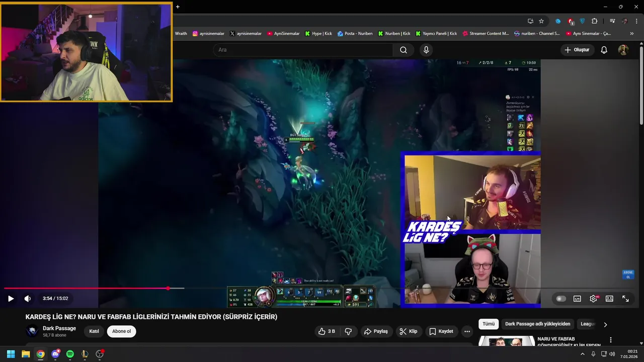Open YouTube notifications bell
The height and width of the screenshot is (362, 644).
[x=604, y=50]
